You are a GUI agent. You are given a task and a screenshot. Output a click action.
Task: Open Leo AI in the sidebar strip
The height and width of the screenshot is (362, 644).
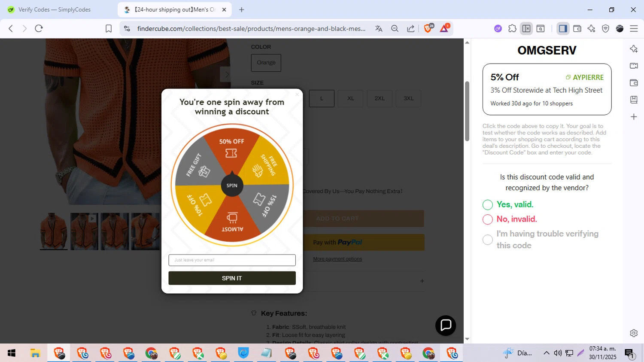click(634, 49)
